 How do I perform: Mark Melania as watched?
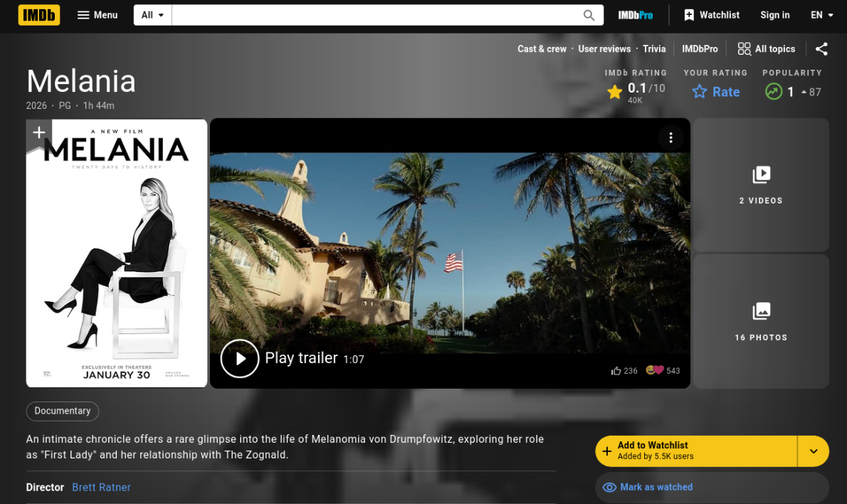tap(712, 487)
